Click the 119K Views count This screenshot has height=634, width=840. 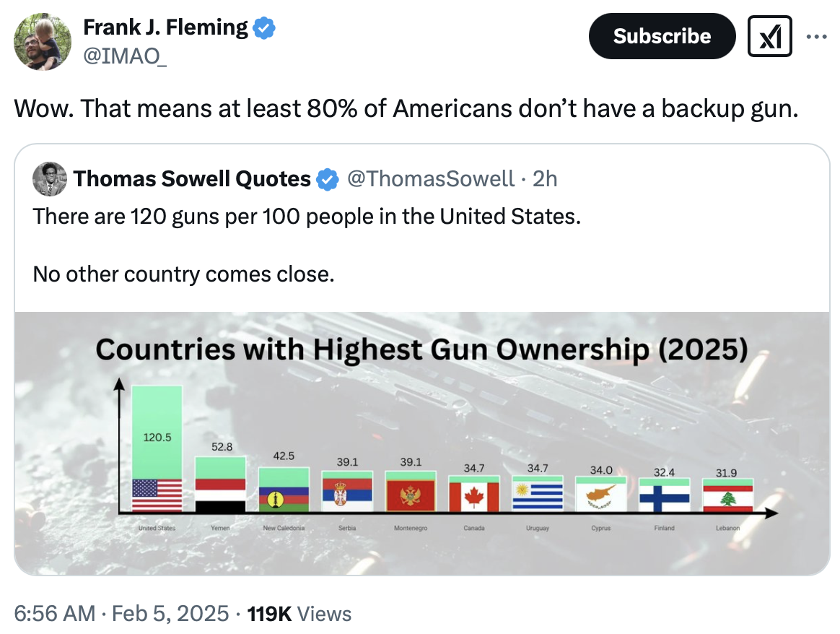[x=299, y=614]
